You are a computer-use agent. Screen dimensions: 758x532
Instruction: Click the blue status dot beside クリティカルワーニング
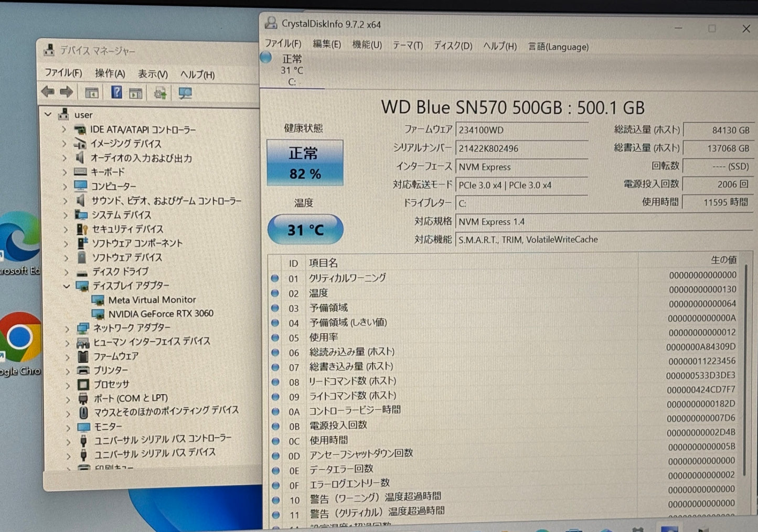tap(275, 278)
